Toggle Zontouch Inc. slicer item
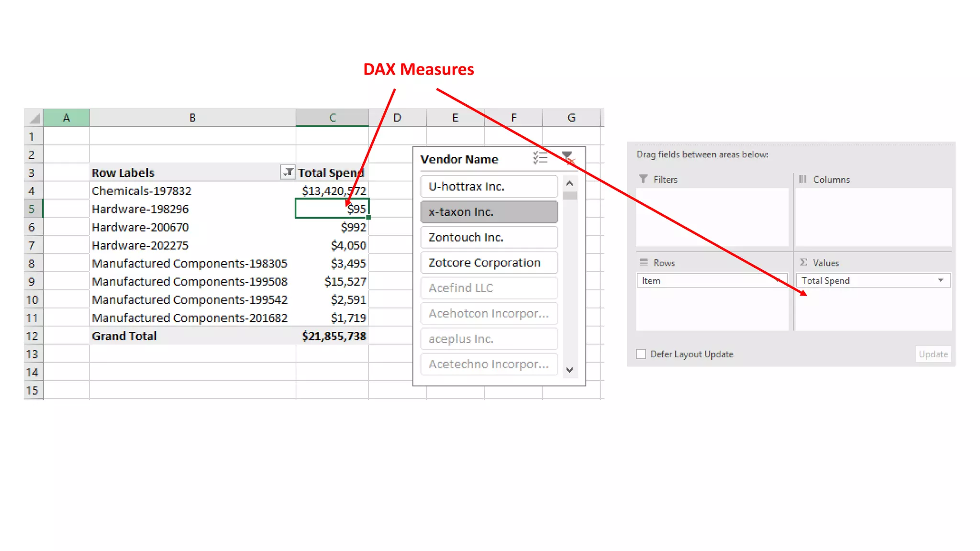 click(489, 237)
